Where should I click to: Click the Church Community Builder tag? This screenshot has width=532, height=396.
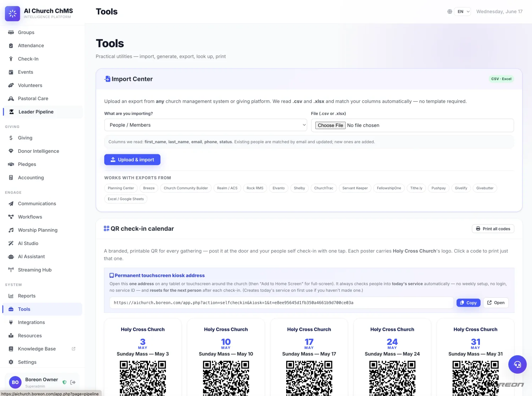186,188
